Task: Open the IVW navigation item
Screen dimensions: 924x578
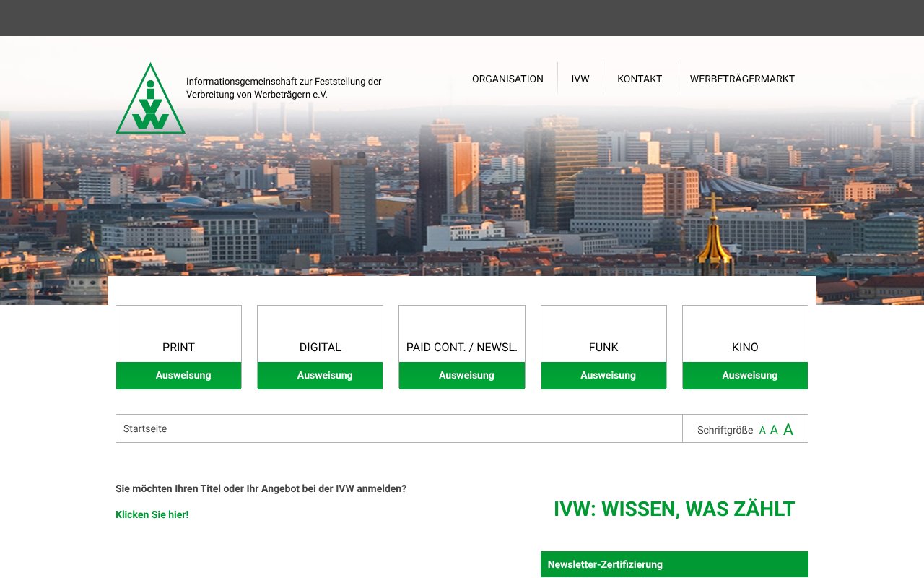Action: tap(580, 79)
